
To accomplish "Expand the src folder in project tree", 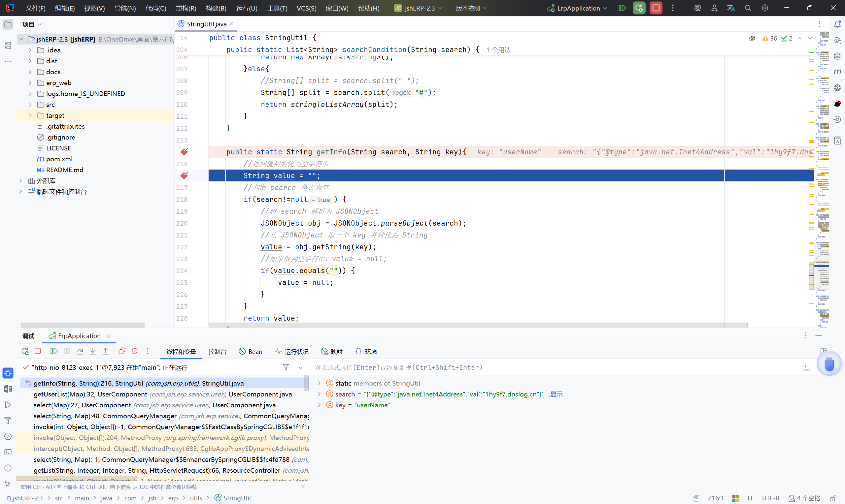I will tap(30, 105).
